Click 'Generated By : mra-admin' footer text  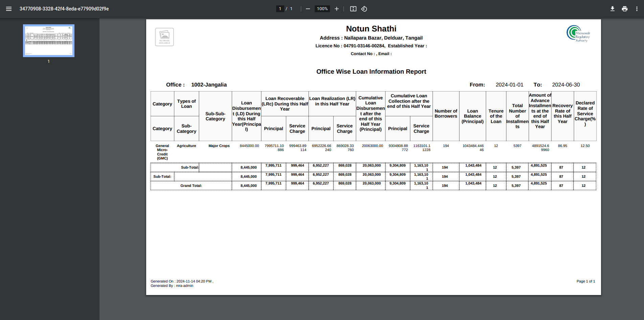(x=172, y=286)
